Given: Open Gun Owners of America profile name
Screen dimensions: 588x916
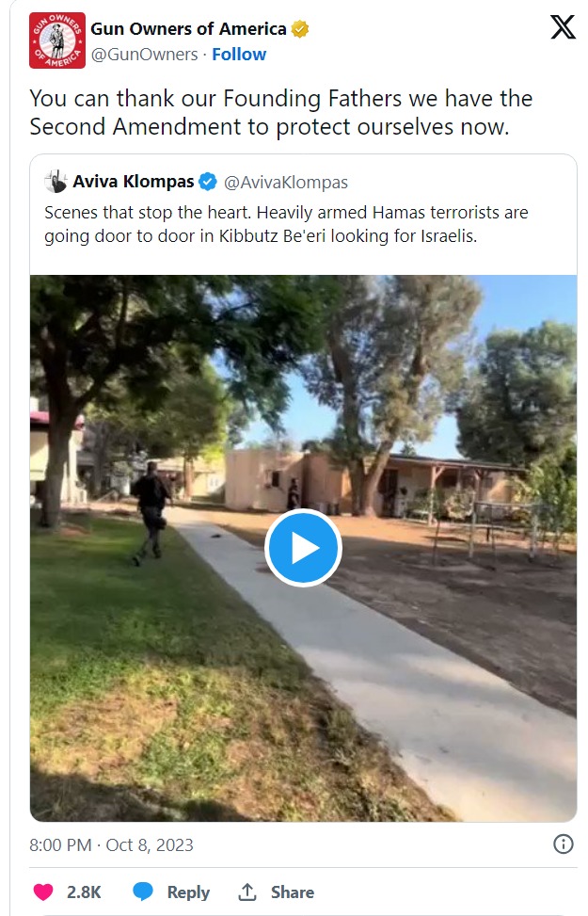Looking at the screenshot, I should pos(188,28).
